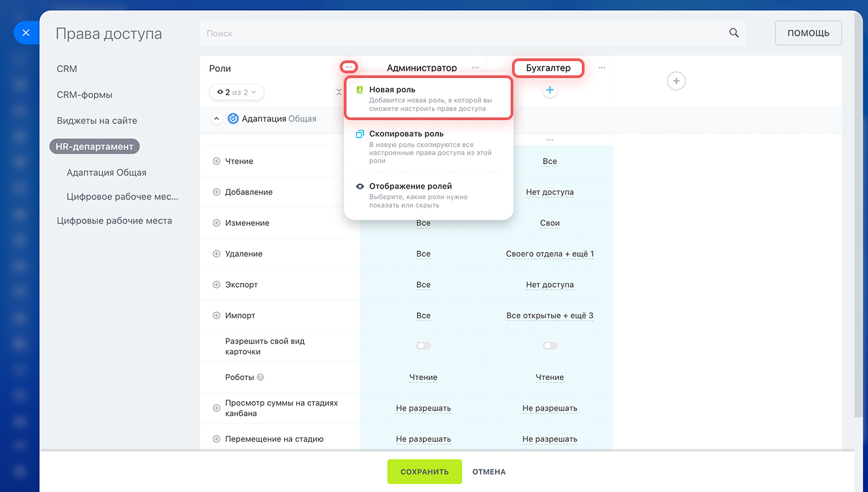The image size is (868, 492).
Task: Click the blue plus under Бухгалтер
Action: pos(550,90)
